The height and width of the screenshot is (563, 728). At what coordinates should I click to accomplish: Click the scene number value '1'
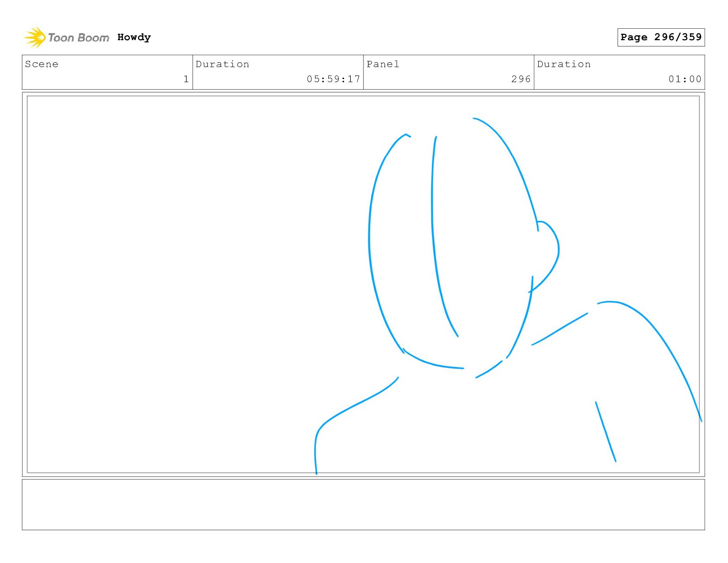[186, 79]
